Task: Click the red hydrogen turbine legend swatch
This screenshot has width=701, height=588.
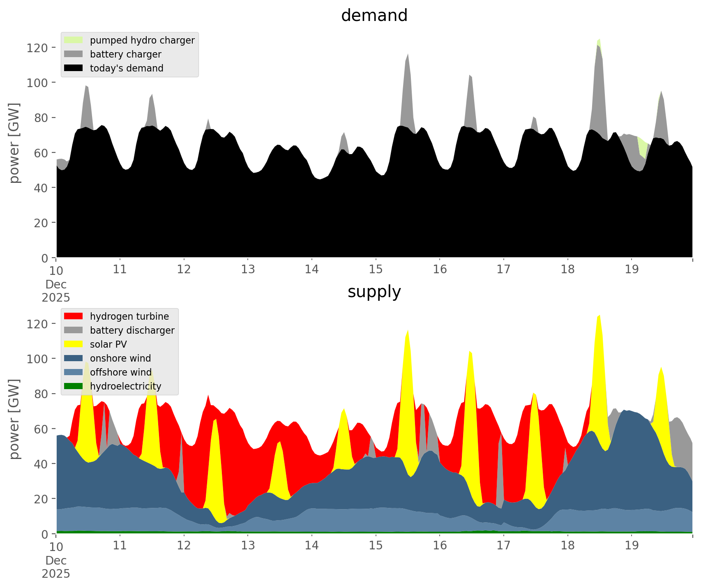Action: pyautogui.click(x=74, y=316)
